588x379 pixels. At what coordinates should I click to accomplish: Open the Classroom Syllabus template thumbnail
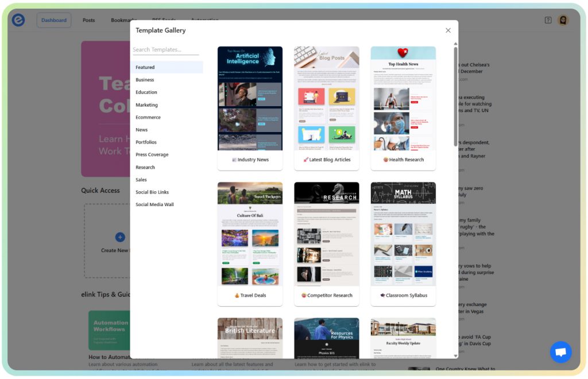pos(403,234)
